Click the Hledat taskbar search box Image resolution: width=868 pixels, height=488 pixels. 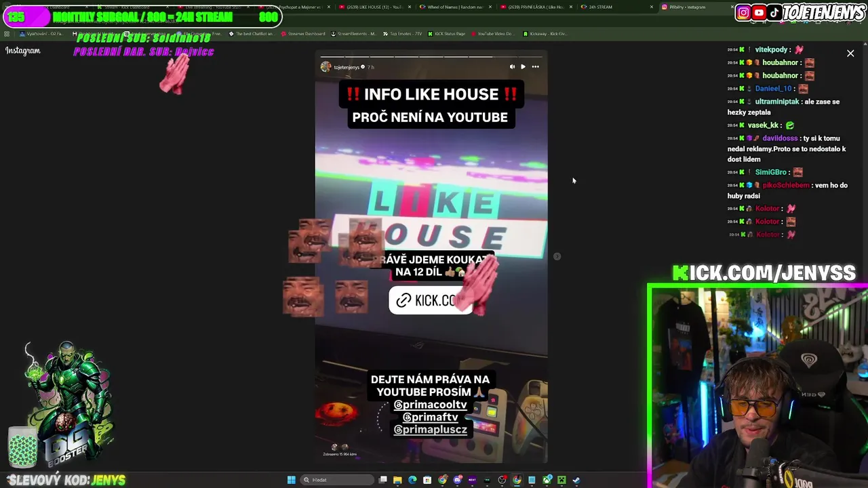point(337,480)
